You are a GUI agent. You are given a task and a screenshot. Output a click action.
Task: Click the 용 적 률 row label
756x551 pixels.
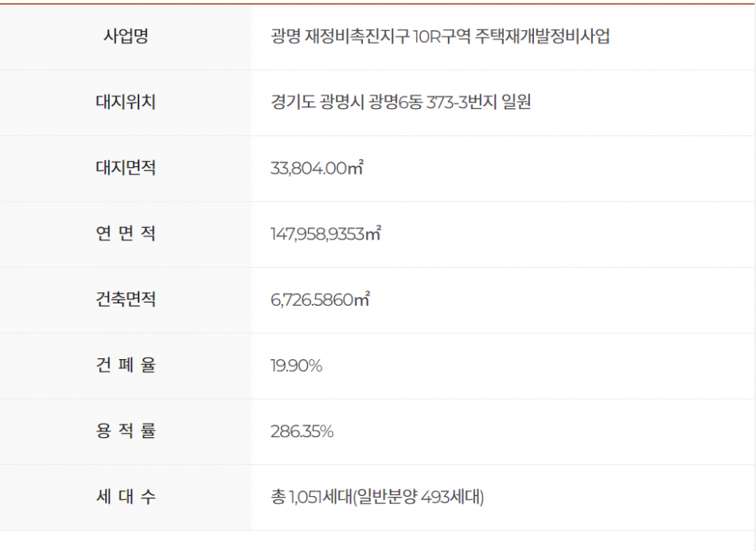(126, 432)
